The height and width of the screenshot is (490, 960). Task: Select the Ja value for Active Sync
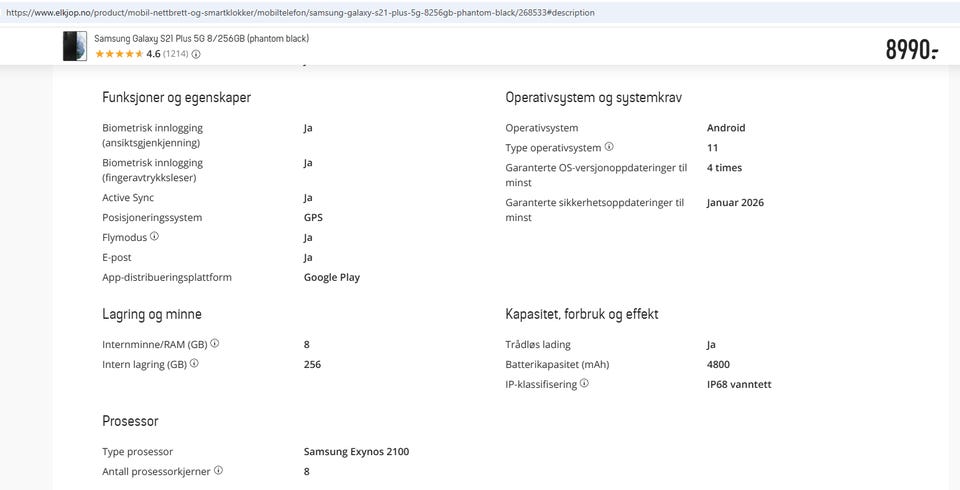[x=308, y=198]
